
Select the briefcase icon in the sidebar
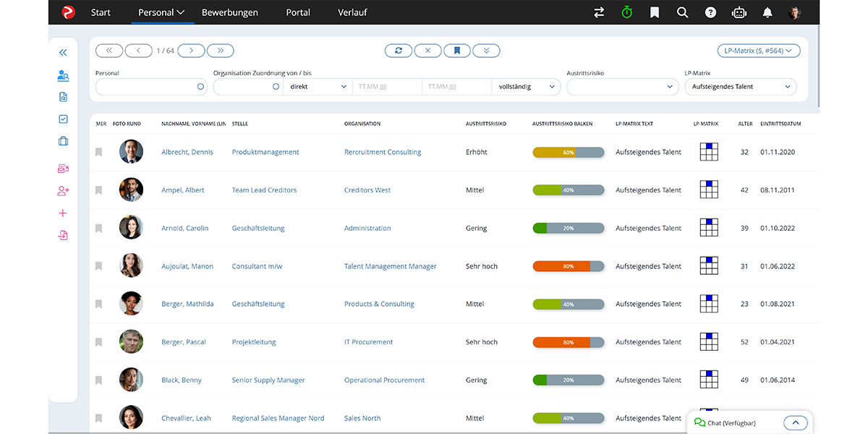63,140
